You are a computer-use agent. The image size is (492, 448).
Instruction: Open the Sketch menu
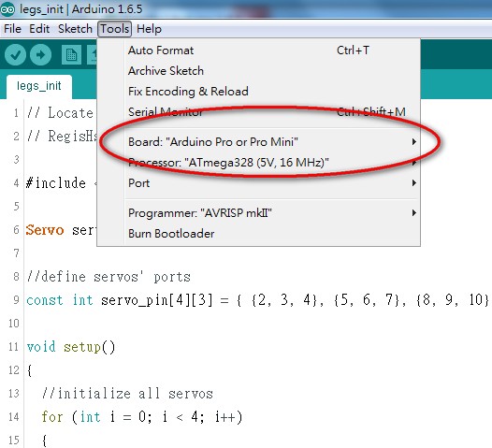pyautogui.click(x=76, y=29)
